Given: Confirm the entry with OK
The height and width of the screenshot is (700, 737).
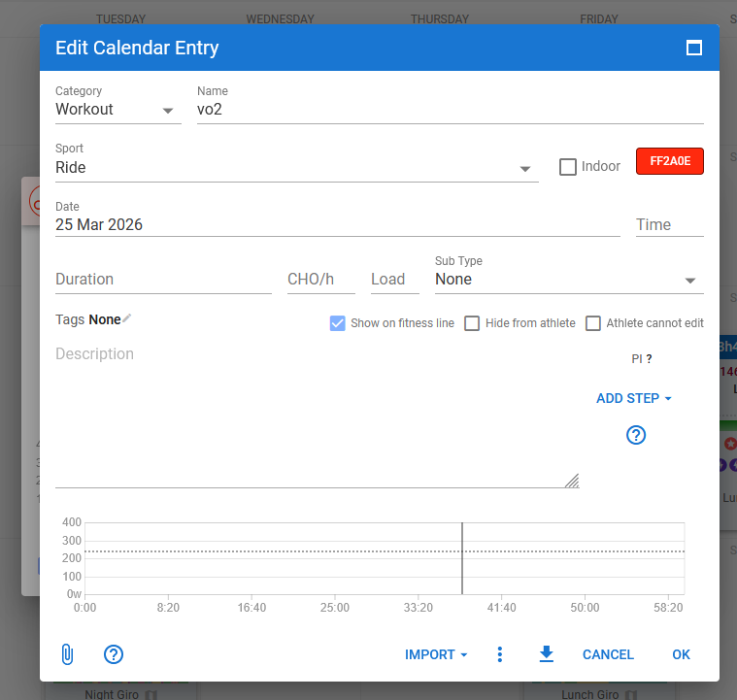Looking at the screenshot, I should (x=681, y=654).
